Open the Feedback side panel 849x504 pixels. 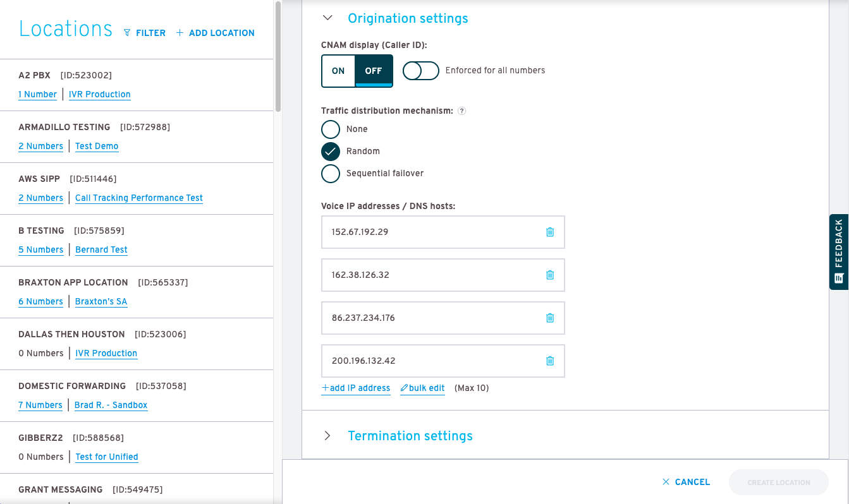point(839,251)
